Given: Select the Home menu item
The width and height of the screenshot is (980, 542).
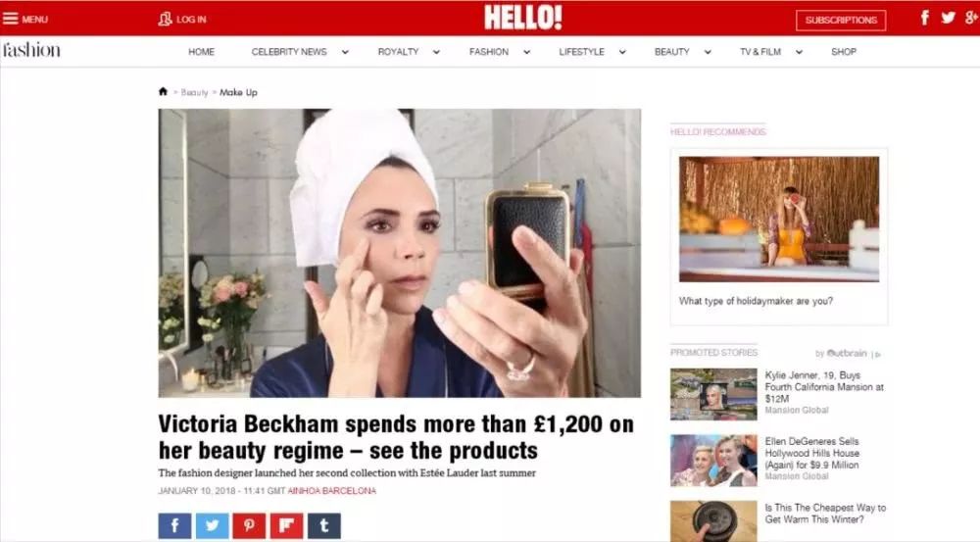Looking at the screenshot, I should (x=201, y=52).
